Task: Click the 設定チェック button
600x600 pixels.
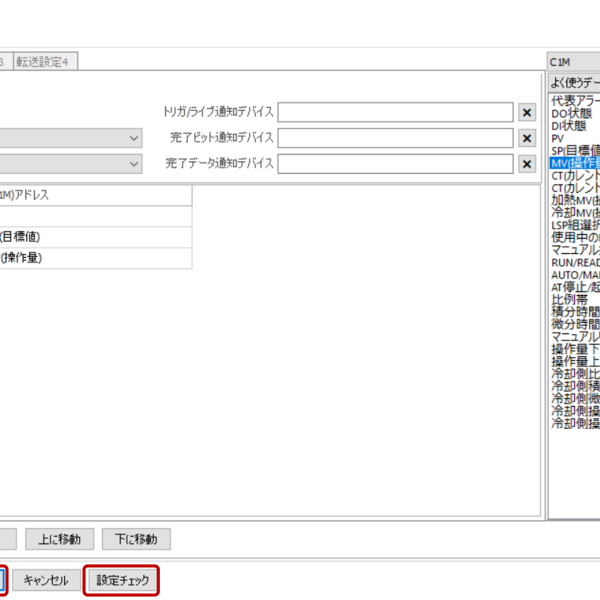Action: click(121, 581)
